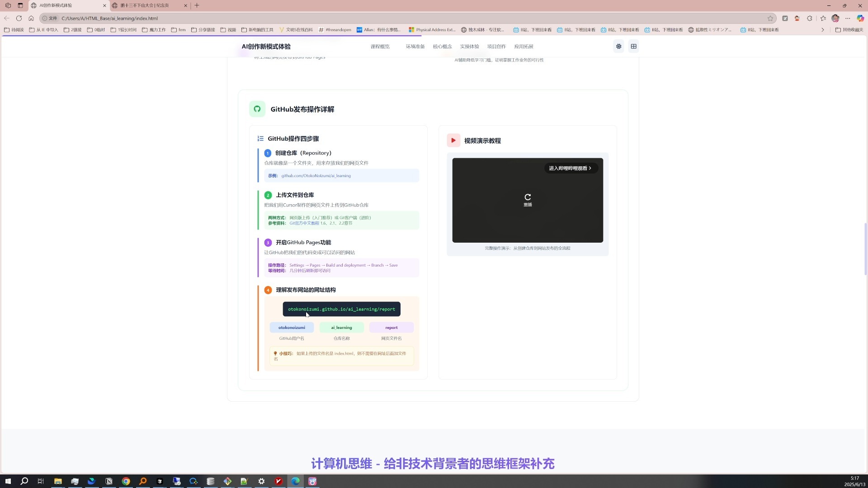Open the browser Extensions puzzle icon
The width and height of the screenshot is (868, 488).
(810, 19)
